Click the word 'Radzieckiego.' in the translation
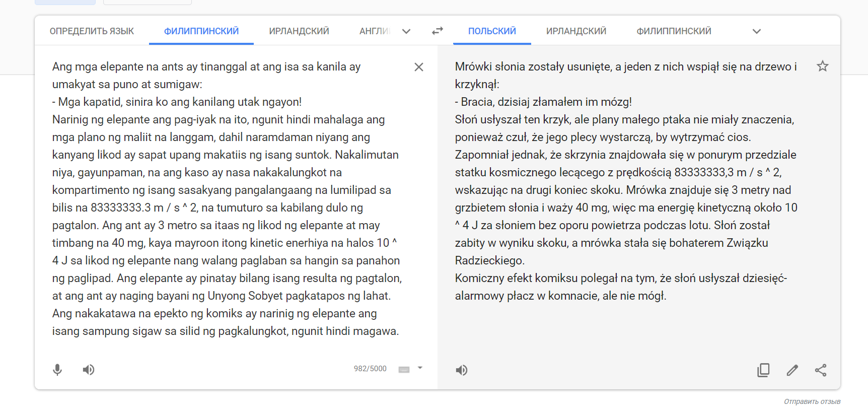Image resolution: width=868 pixels, height=413 pixels. tap(490, 260)
